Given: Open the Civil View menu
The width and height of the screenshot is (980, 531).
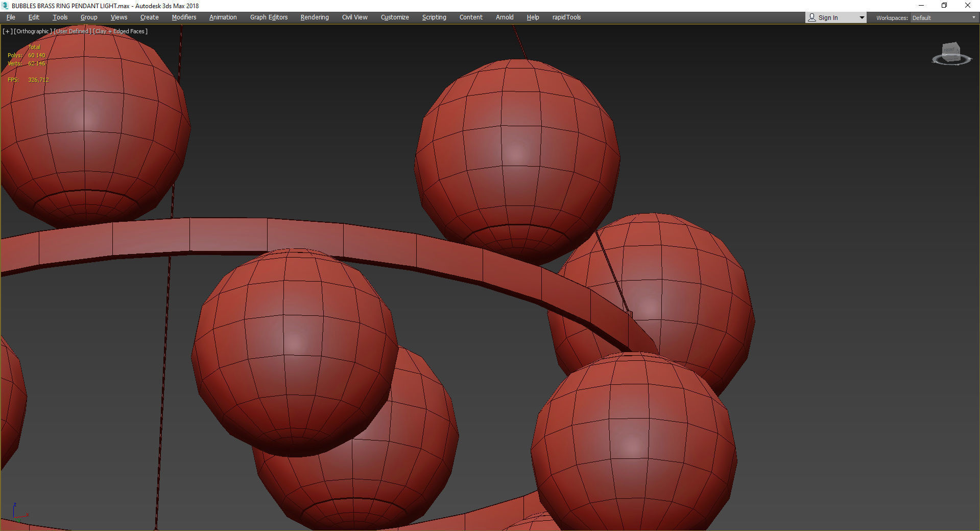Looking at the screenshot, I should (355, 17).
